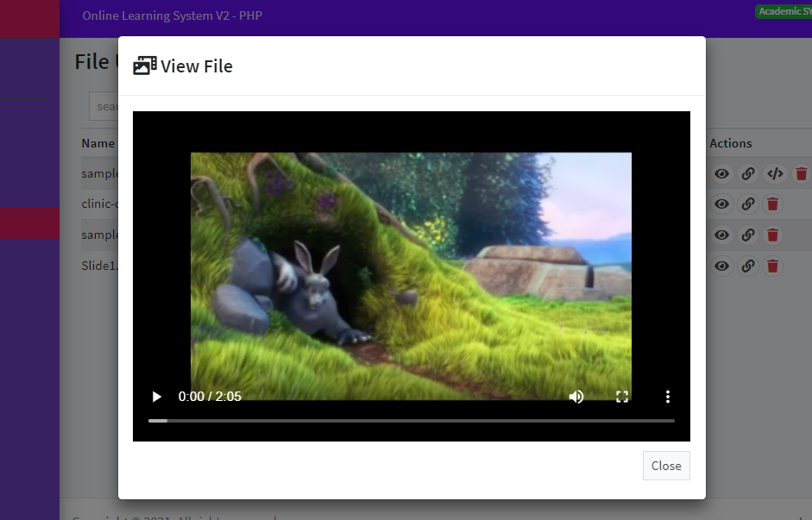Click the Slide1 file name
Image resolution: width=812 pixels, height=520 pixels.
tap(100, 266)
